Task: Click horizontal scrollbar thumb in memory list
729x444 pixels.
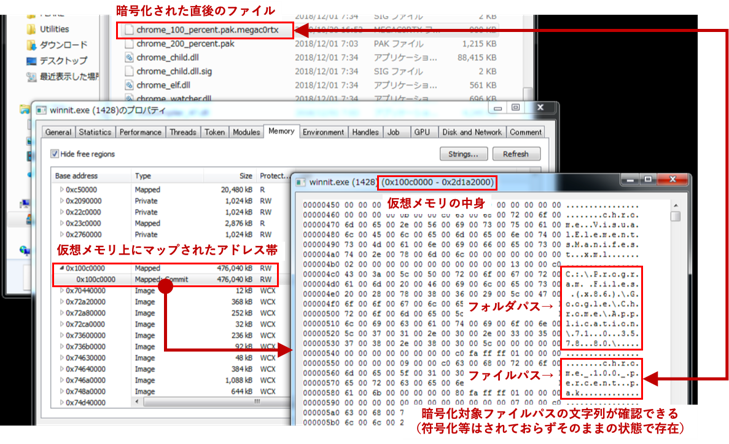Action: coord(216,401)
